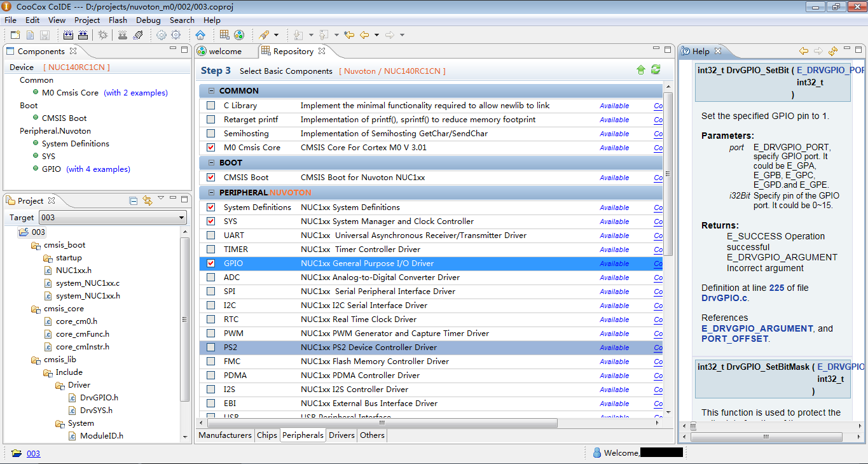Click the main toolbar Back arrow

point(364,35)
